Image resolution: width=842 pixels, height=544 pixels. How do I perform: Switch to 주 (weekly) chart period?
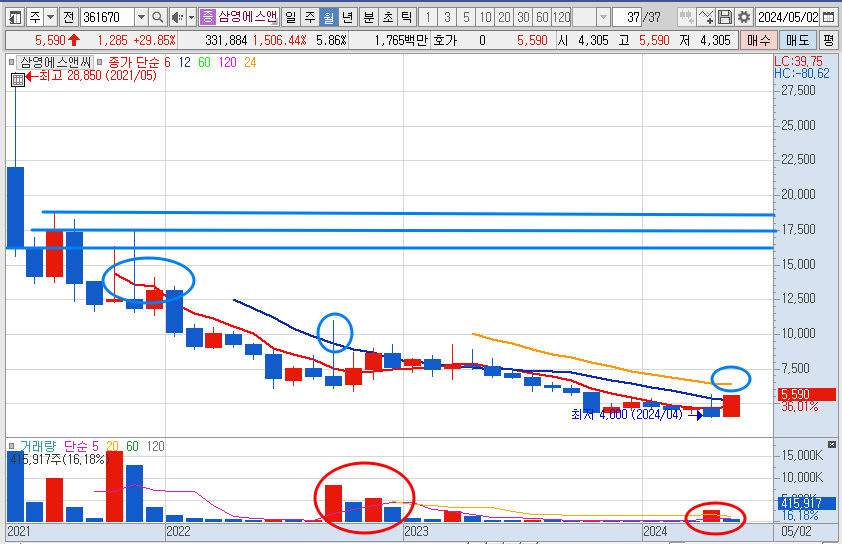[x=310, y=18]
